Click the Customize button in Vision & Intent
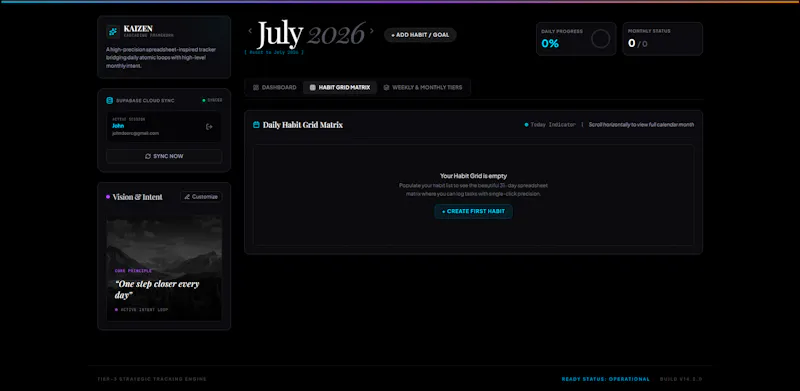 click(x=201, y=197)
